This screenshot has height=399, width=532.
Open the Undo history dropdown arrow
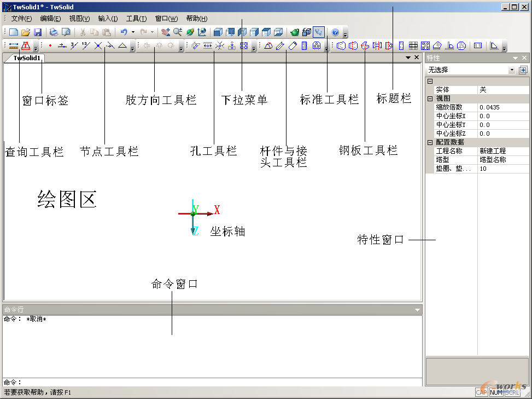click(x=133, y=32)
